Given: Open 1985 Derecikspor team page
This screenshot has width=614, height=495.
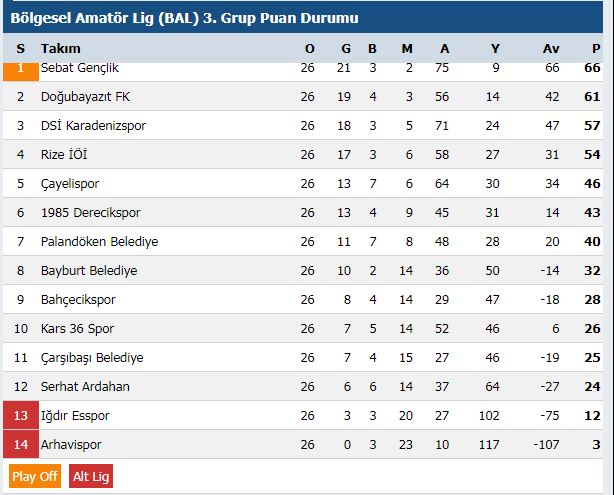Looking at the screenshot, I should (x=90, y=213).
